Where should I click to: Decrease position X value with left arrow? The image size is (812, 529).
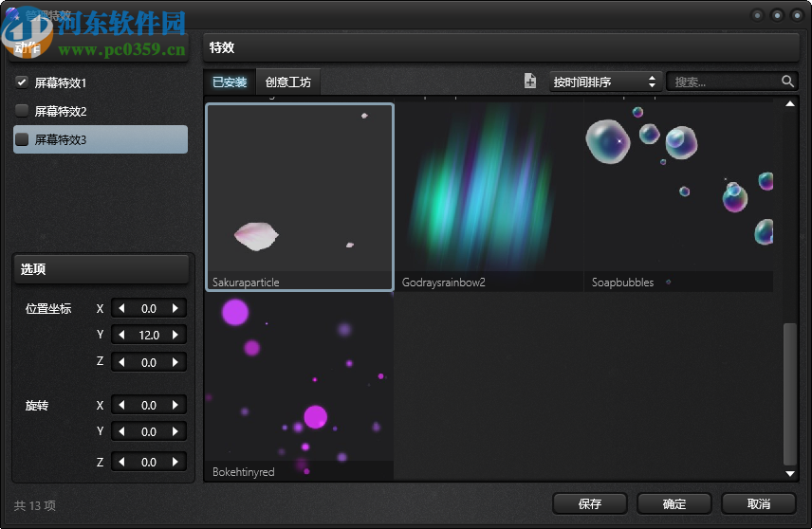click(121, 308)
